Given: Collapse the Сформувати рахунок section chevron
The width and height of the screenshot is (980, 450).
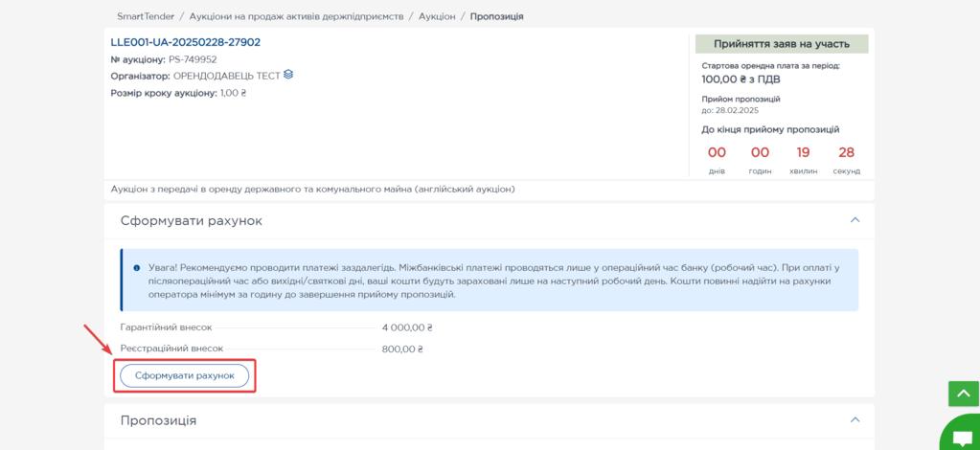Looking at the screenshot, I should click(855, 220).
